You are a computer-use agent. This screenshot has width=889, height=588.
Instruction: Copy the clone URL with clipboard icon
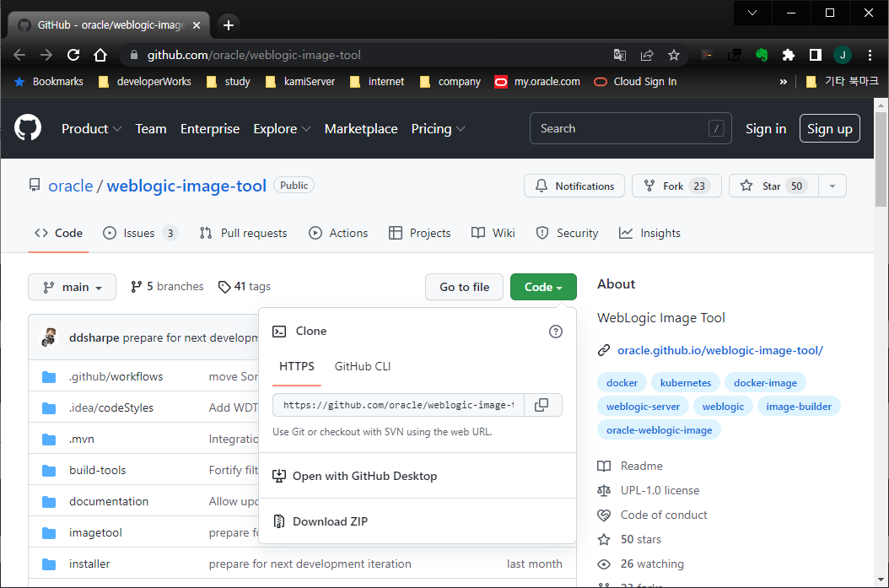[542, 405]
